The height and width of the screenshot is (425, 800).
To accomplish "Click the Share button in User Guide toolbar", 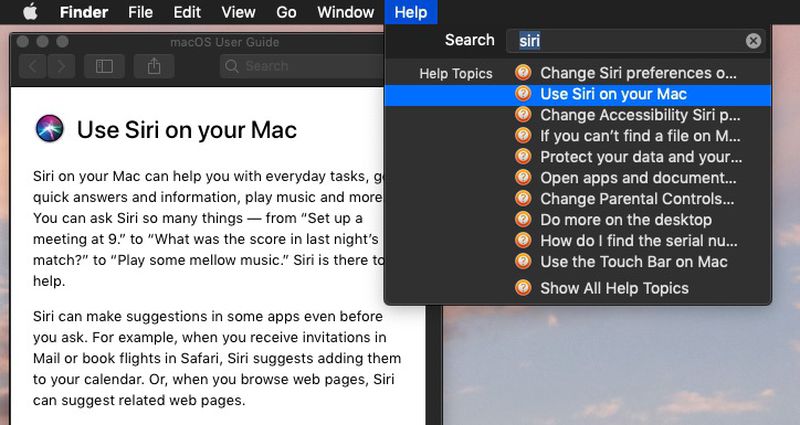I will coord(154,66).
